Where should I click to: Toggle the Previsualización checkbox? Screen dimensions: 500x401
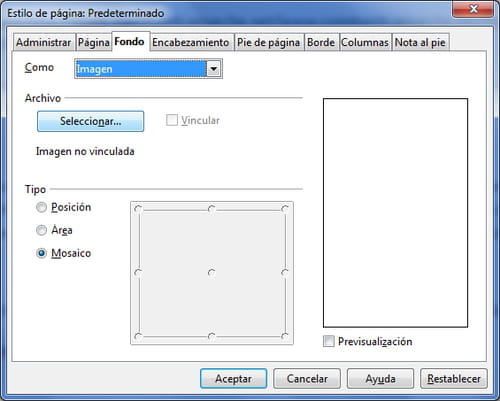329,341
